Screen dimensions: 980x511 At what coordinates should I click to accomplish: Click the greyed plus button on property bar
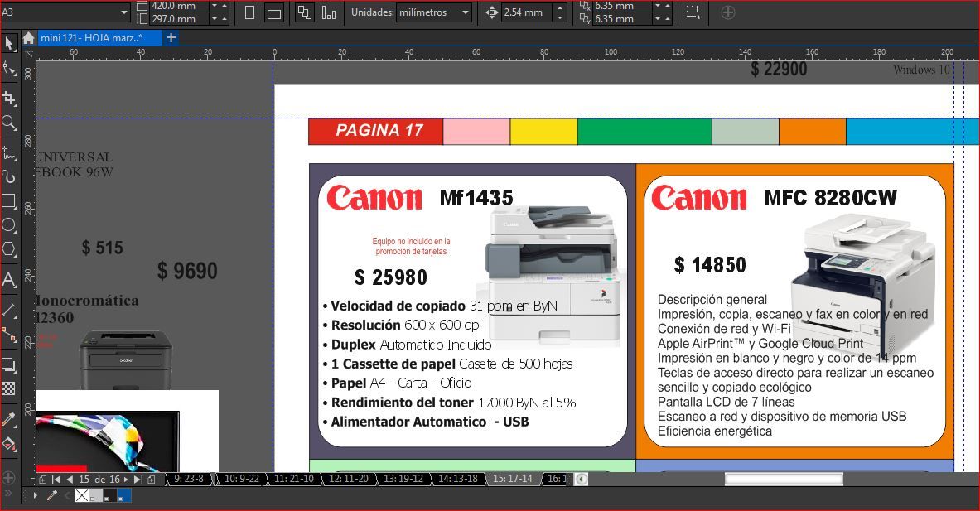(x=727, y=12)
